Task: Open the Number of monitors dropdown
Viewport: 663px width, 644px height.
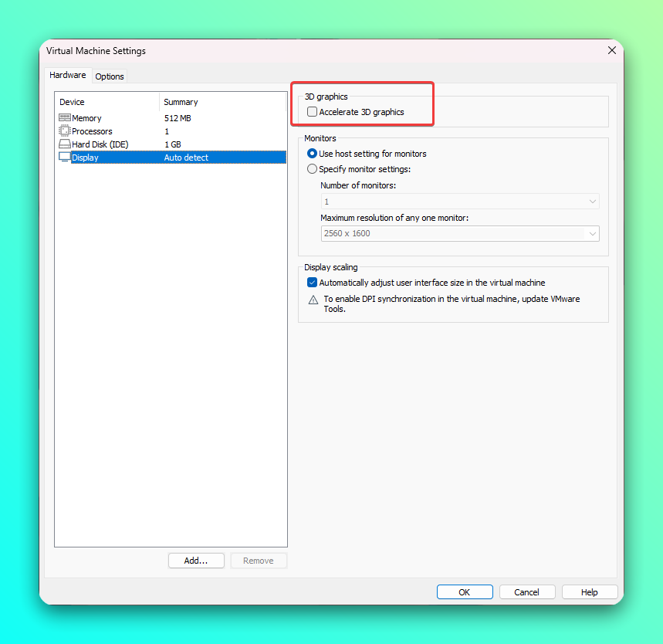Action: 593,201
